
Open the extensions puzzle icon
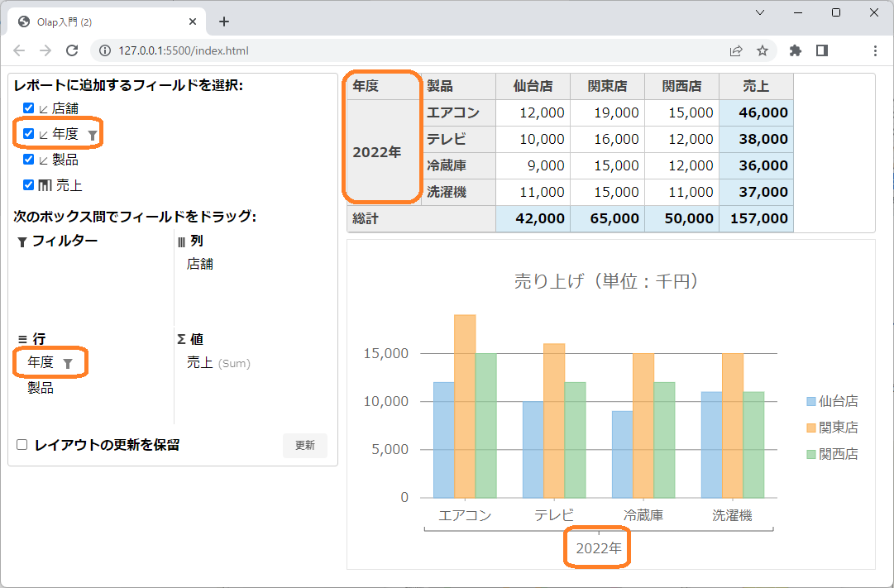point(796,50)
